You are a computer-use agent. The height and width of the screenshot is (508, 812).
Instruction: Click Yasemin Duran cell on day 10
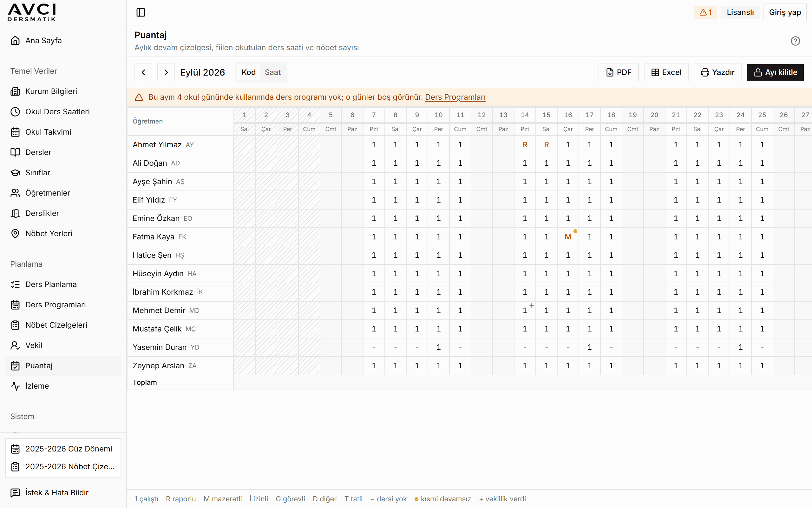click(x=439, y=347)
